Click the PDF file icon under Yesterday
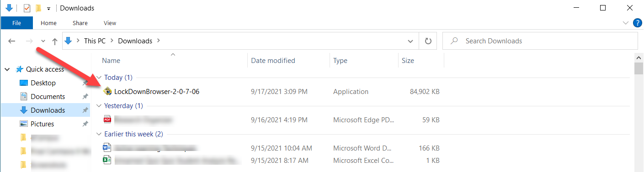 click(x=107, y=120)
